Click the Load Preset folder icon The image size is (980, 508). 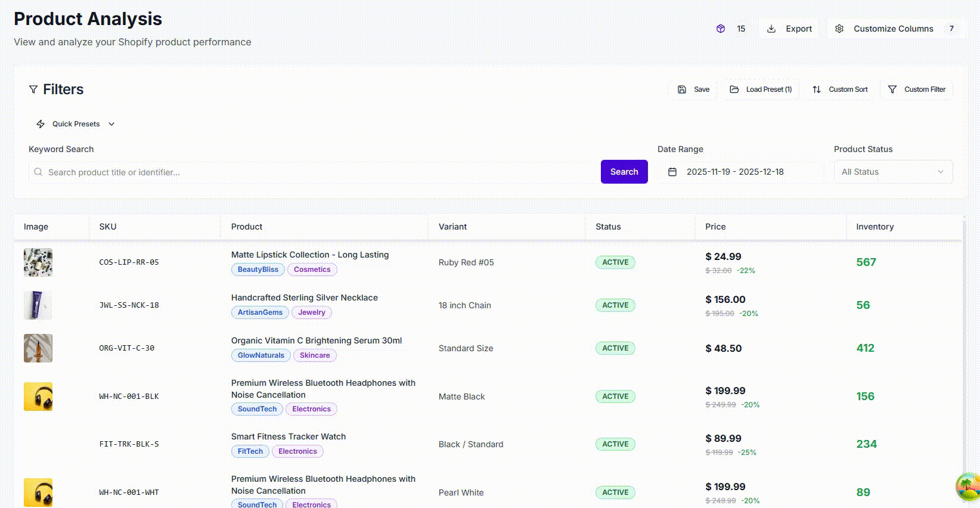tap(734, 89)
